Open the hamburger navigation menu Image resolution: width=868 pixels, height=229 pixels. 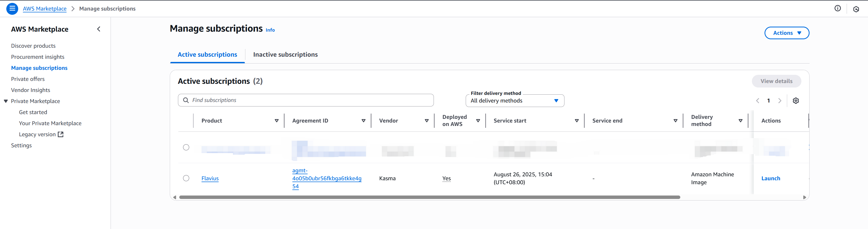(12, 8)
